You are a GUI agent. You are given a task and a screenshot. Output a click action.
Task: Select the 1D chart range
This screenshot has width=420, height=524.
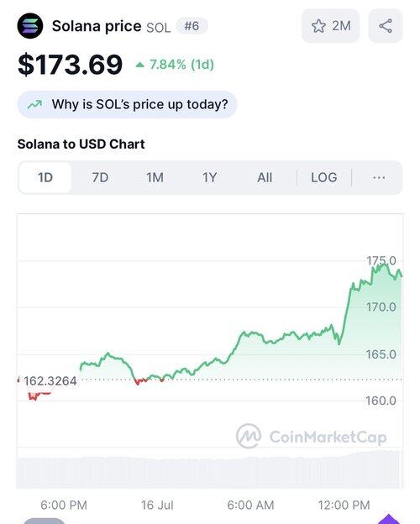point(45,177)
